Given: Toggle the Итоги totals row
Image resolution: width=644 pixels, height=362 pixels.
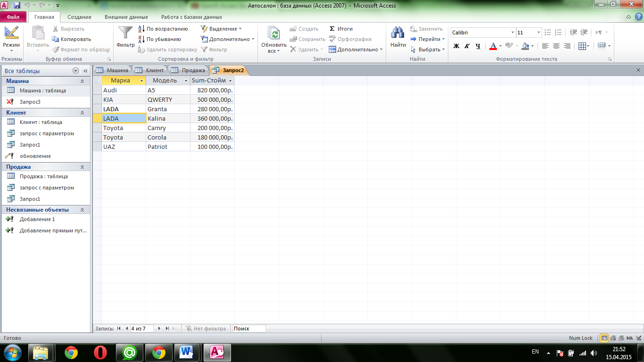Looking at the screenshot, I should coord(341,29).
